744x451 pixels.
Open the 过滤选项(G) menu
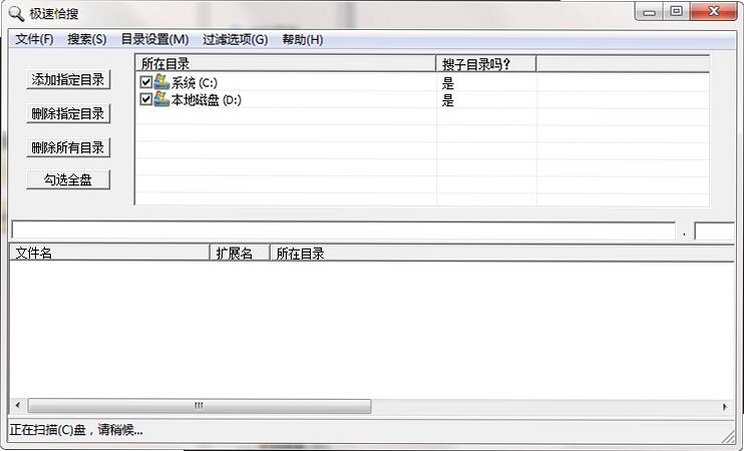tap(235, 39)
